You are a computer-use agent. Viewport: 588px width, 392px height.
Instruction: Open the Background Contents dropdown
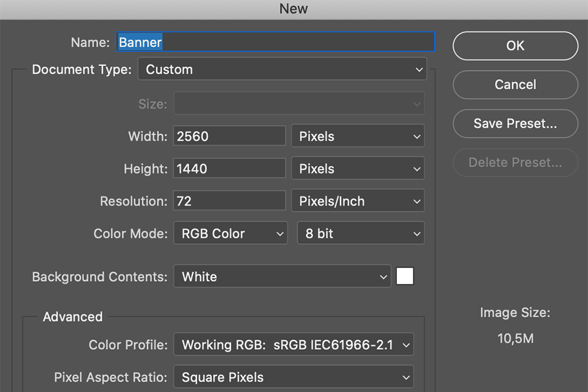click(282, 277)
